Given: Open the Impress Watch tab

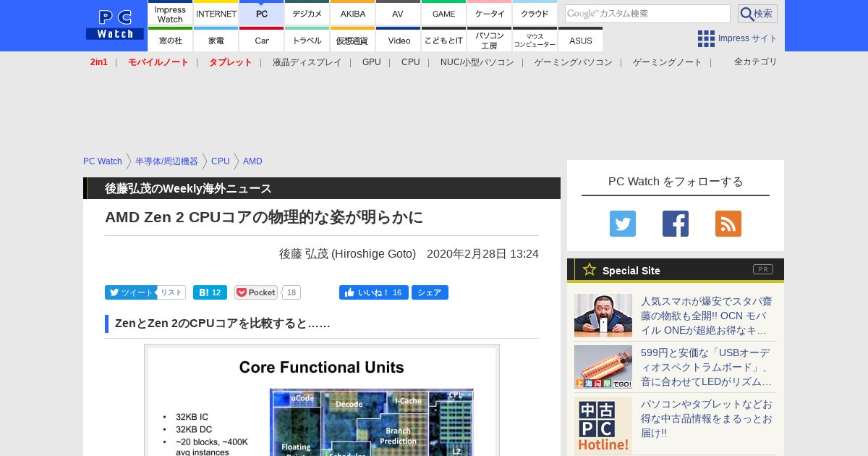Looking at the screenshot, I should [x=170, y=13].
